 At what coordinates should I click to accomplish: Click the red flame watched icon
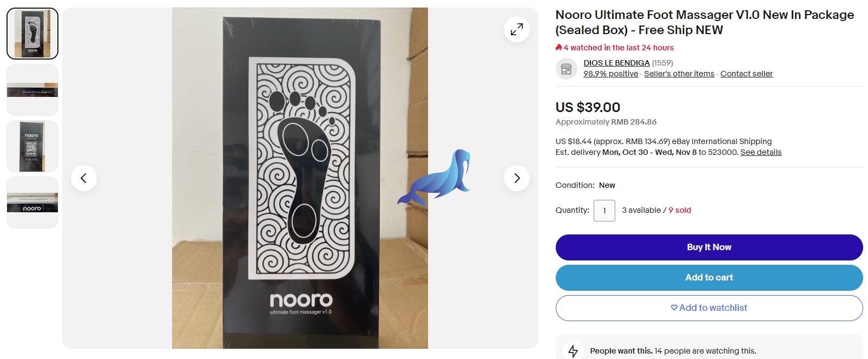click(x=559, y=48)
